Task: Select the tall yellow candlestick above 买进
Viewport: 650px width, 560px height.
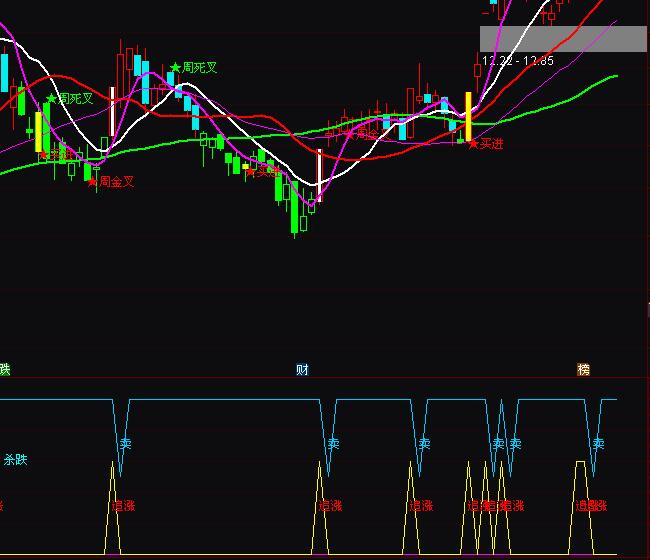Action: pos(467,115)
